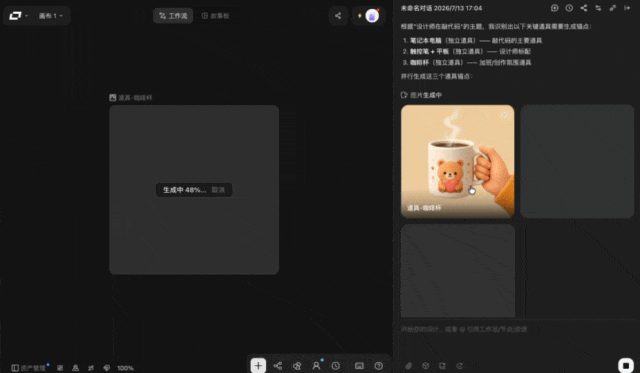Open the 道具-咖啡杯 coffee mug thumbnail
Screen dimensions: 640x373
click(x=458, y=161)
